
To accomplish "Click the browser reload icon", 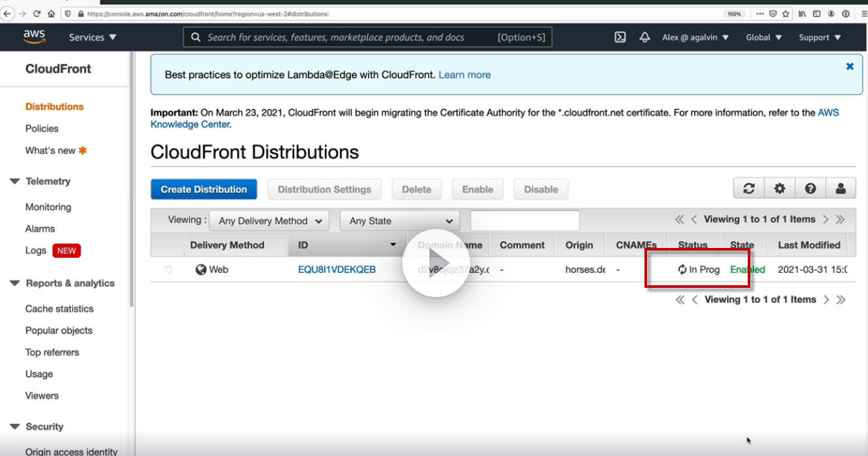I will point(37,13).
